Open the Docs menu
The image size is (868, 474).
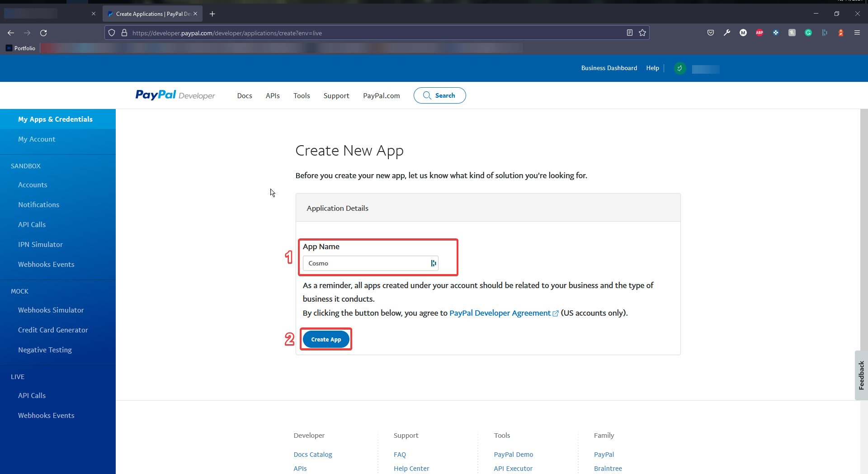click(x=245, y=96)
